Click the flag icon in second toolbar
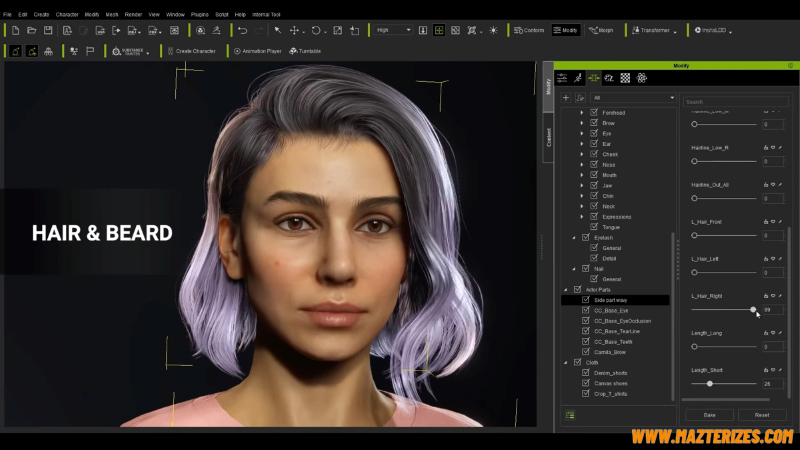800x450 pixels. pos(90,51)
